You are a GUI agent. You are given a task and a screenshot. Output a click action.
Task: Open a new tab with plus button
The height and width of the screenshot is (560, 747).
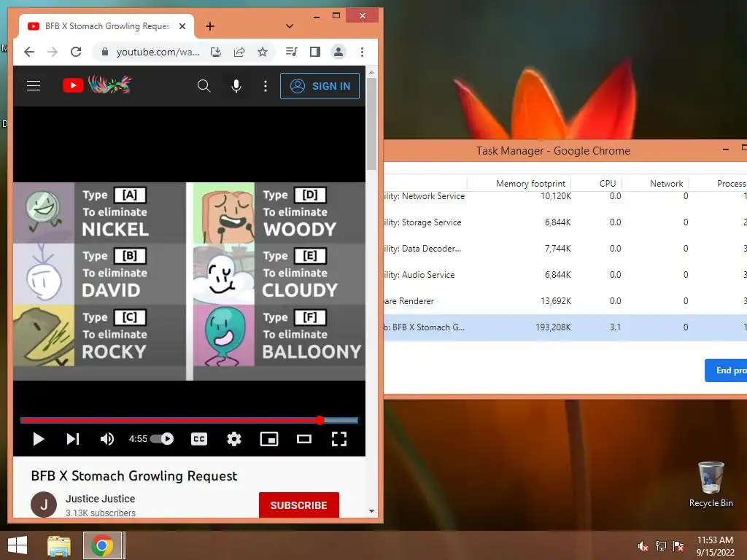[x=210, y=26]
